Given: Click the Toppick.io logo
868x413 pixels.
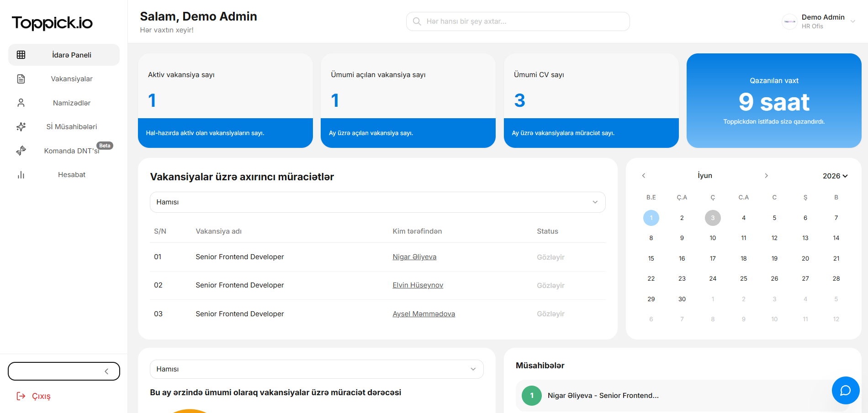Looking at the screenshot, I should [52, 22].
